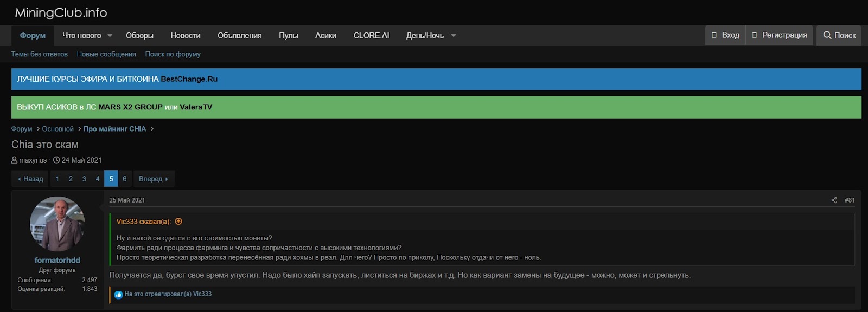Click the share icon on post #81
Viewport: 868px width, 312px height.
tap(834, 200)
